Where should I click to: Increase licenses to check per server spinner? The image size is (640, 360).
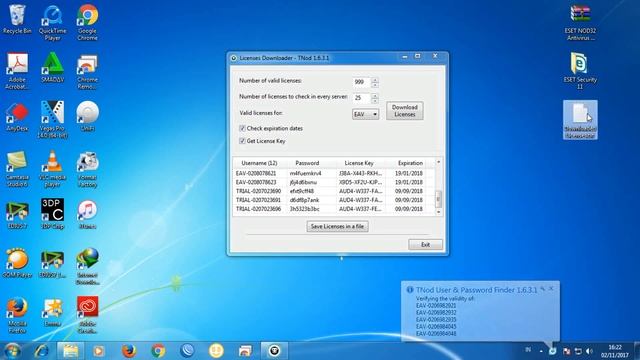(375, 95)
